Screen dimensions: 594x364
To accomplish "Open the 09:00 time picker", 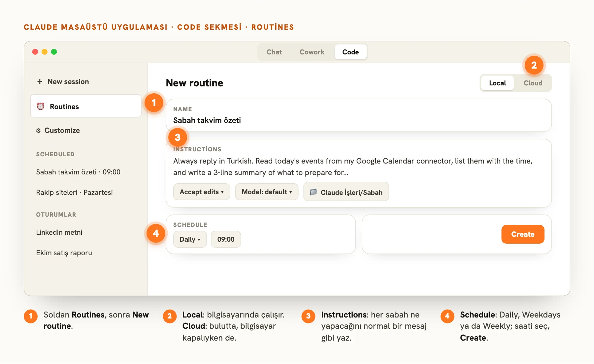I will [x=226, y=239].
